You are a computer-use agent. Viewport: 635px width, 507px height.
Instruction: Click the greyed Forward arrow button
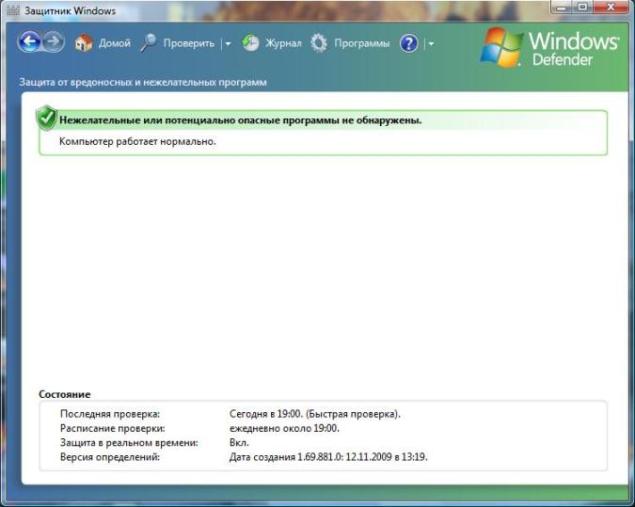point(53,42)
